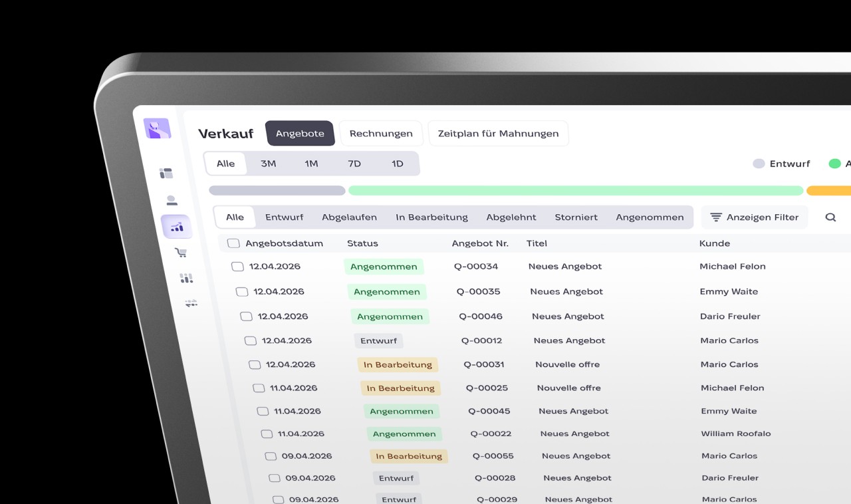This screenshot has width=851, height=504.
Task: Select the 1M time range
Action: click(x=311, y=164)
